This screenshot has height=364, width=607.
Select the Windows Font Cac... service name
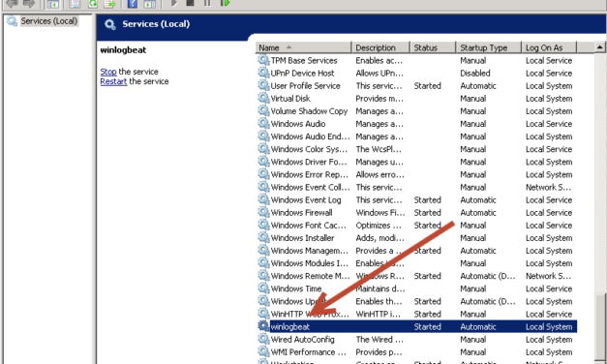click(308, 225)
